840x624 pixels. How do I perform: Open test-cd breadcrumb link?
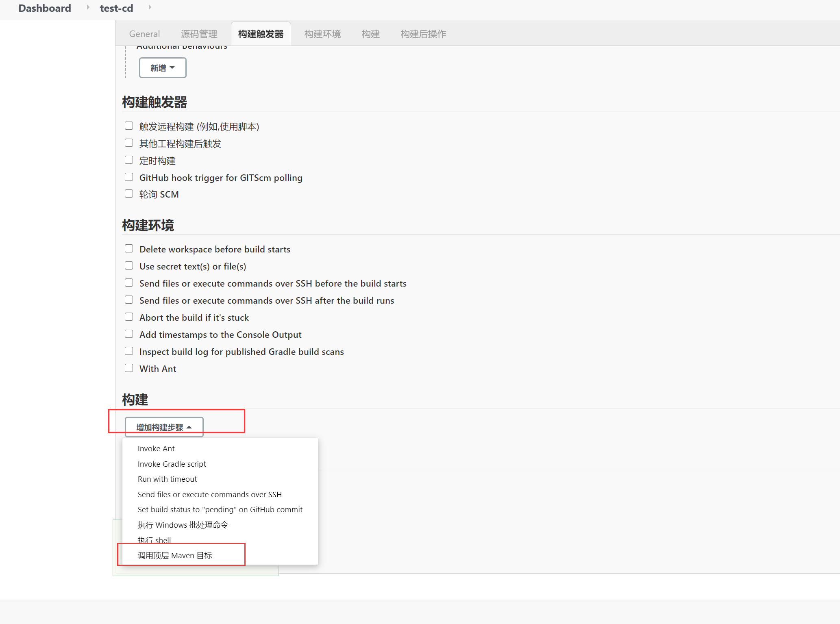(x=116, y=8)
